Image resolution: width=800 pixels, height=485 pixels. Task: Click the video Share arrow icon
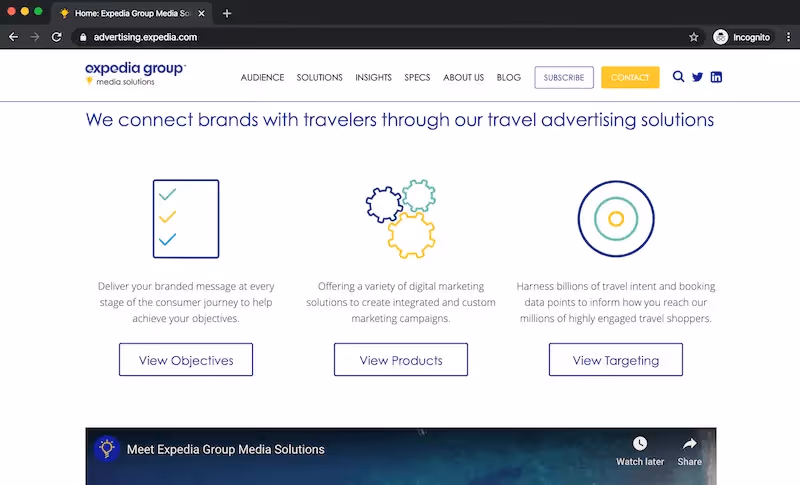(x=689, y=444)
